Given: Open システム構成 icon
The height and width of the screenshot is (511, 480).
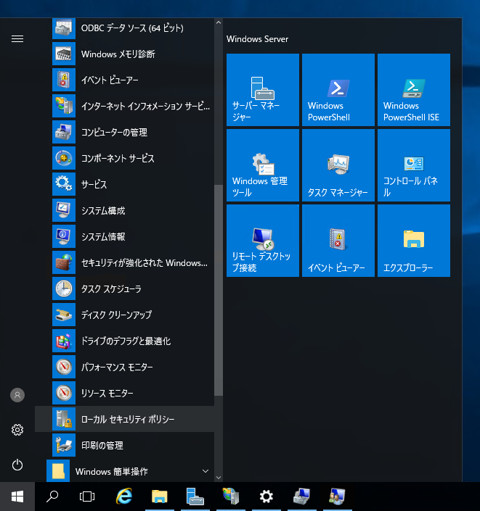Looking at the screenshot, I should point(64,210).
